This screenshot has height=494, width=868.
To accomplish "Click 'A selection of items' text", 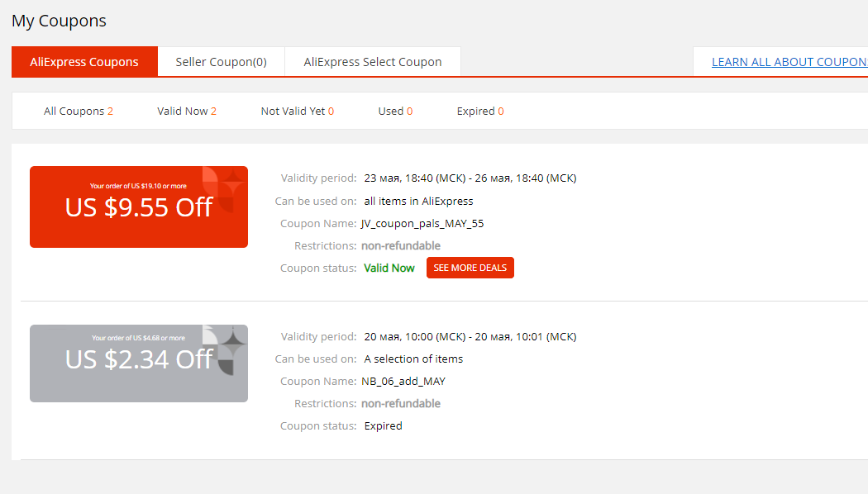I will click(x=413, y=359).
